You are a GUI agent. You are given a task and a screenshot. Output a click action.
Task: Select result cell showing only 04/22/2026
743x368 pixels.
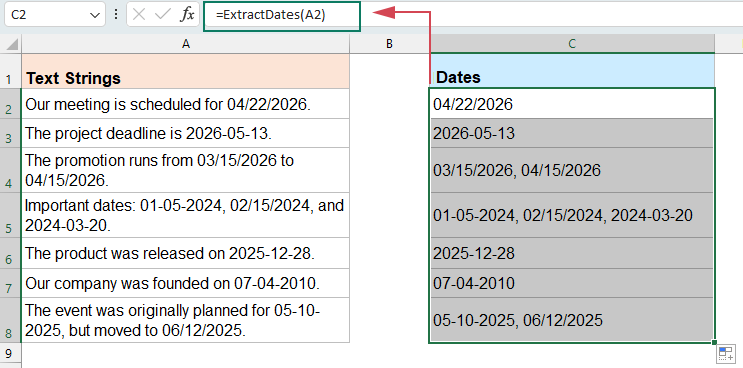(x=572, y=104)
